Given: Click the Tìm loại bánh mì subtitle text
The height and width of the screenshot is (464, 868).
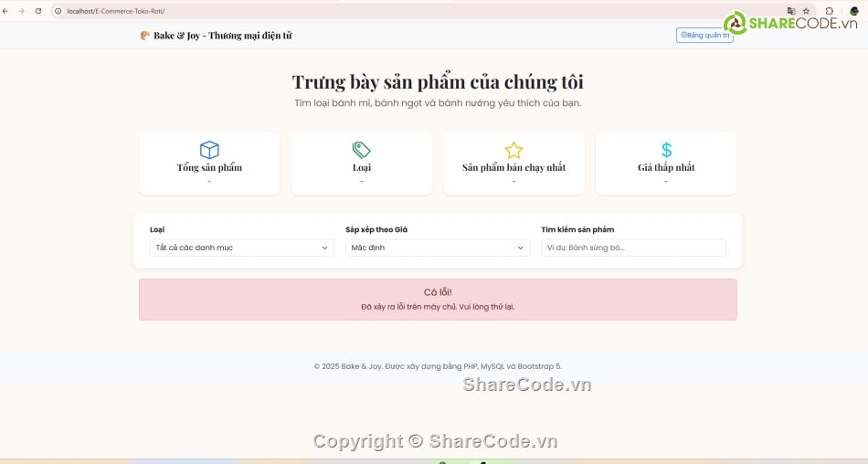Looking at the screenshot, I should click(438, 103).
